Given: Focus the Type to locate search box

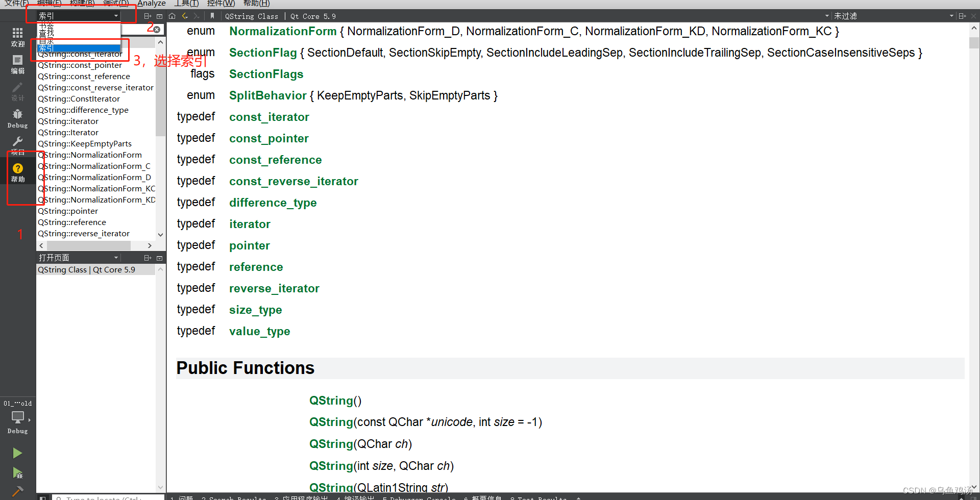Looking at the screenshot, I should coord(108,497).
